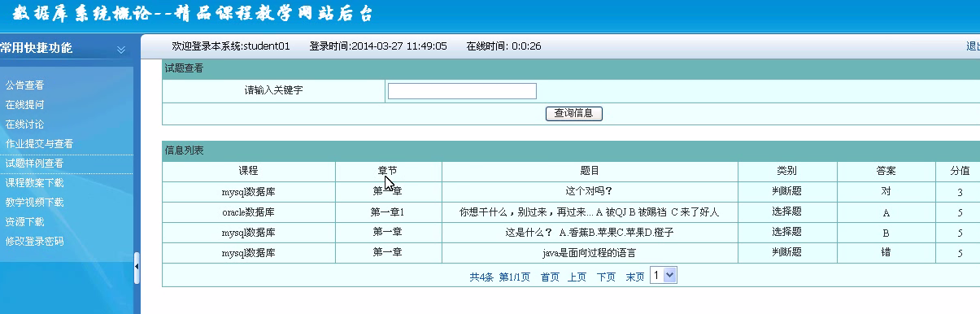Click the question starting 你想干什么
This screenshot has width=980, height=314.
(590, 212)
